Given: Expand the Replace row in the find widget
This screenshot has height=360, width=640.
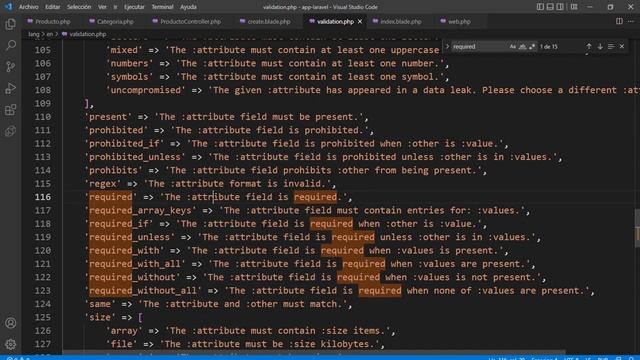Looking at the screenshot, I should (x=447, y=47).
